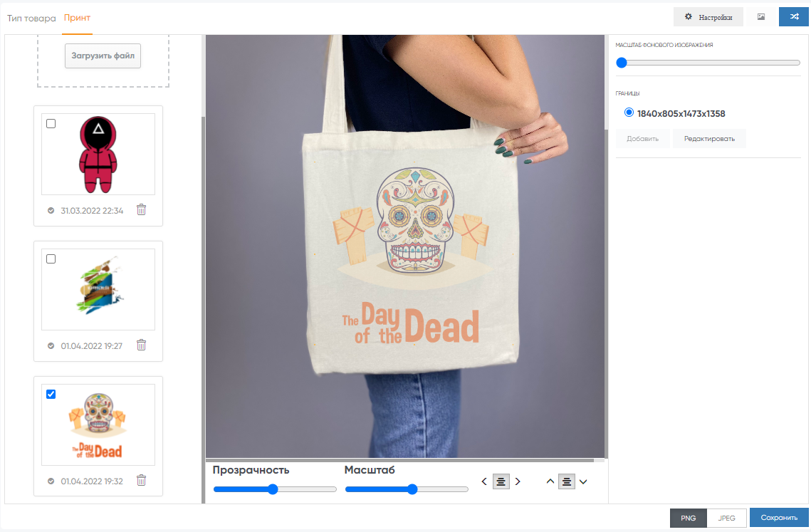811x532 pixels.
Task: Click the check status icon beside 01.04.2022 19:32
Action: (51, 481)
